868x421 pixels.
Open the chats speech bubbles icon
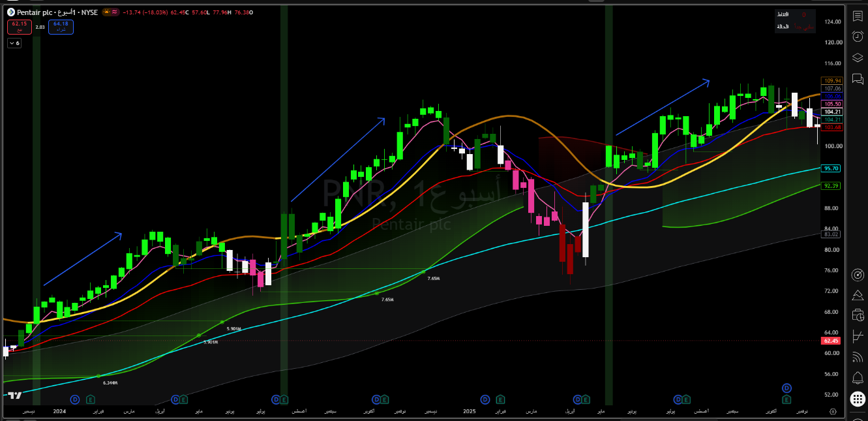857,78
